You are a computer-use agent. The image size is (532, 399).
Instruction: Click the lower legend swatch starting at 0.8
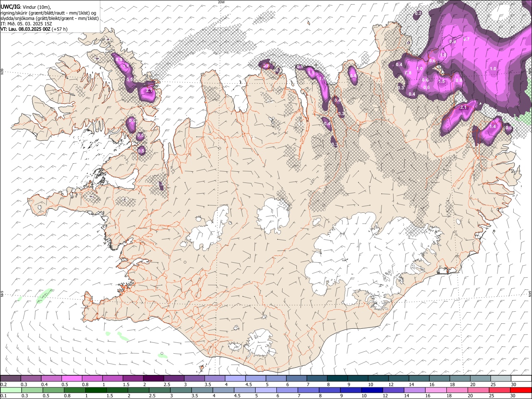[74, 390]
